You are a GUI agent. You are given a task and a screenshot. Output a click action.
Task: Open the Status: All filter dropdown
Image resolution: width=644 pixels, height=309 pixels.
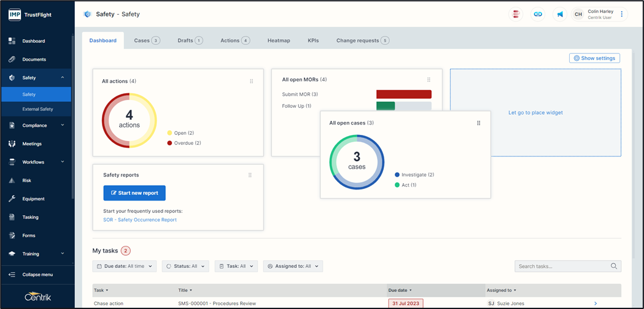click(x=185, y=266)
